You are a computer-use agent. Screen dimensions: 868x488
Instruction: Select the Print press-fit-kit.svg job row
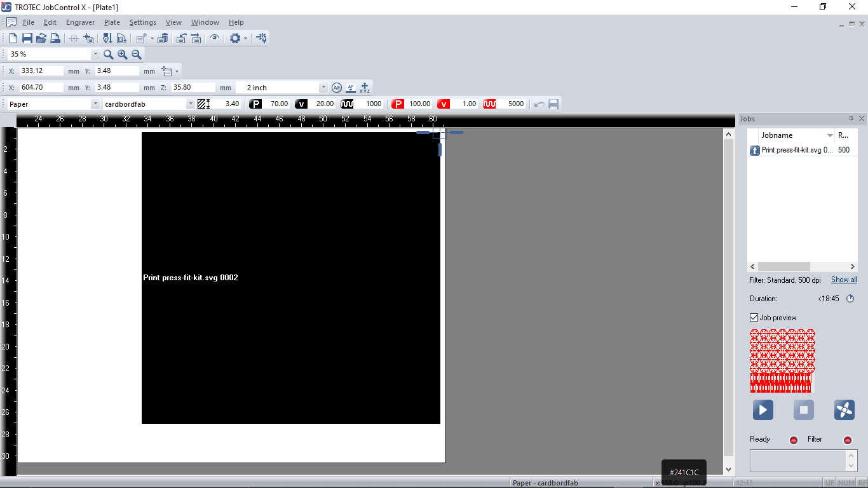[803, 151]
